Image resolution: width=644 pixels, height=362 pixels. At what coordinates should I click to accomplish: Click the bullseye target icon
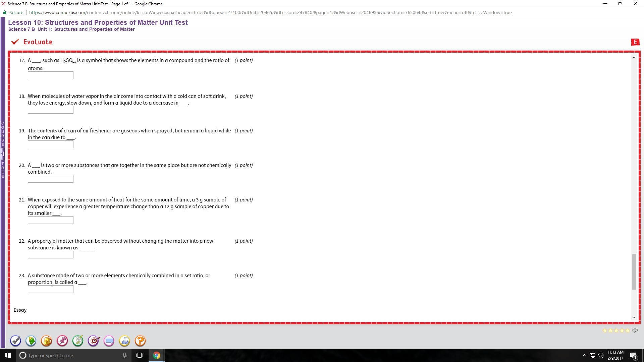[x=94, y=341]
